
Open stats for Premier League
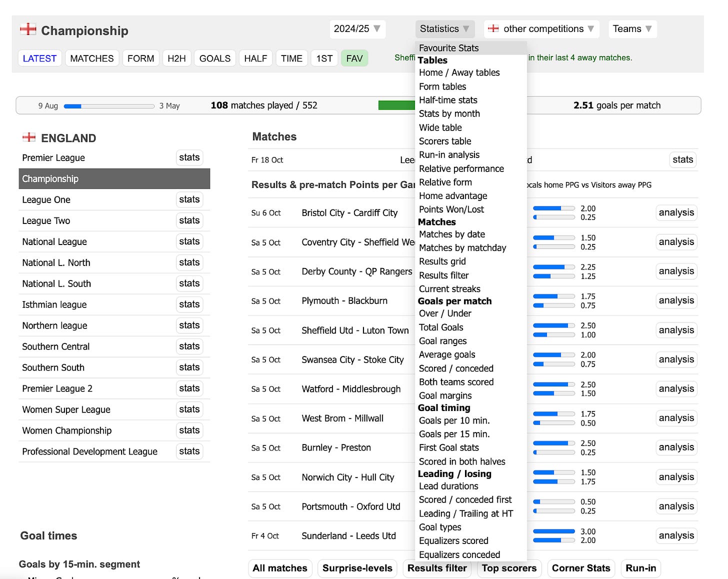pyautogui.click(x=189, y=157)
